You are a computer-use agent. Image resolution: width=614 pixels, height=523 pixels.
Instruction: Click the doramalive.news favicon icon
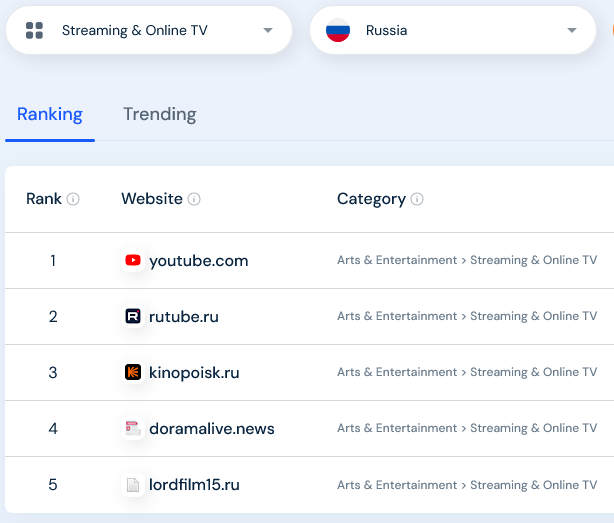pyautogui.click(x=133, y=428)
